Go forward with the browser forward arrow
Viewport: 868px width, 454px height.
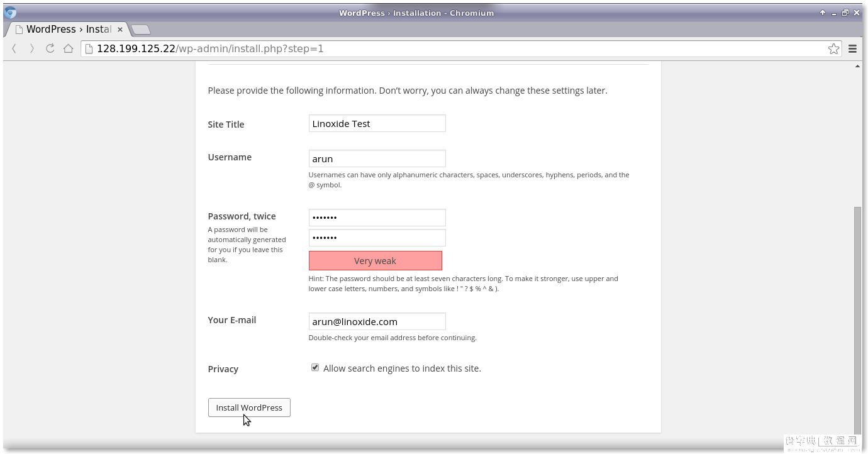[x=32, y=48]
